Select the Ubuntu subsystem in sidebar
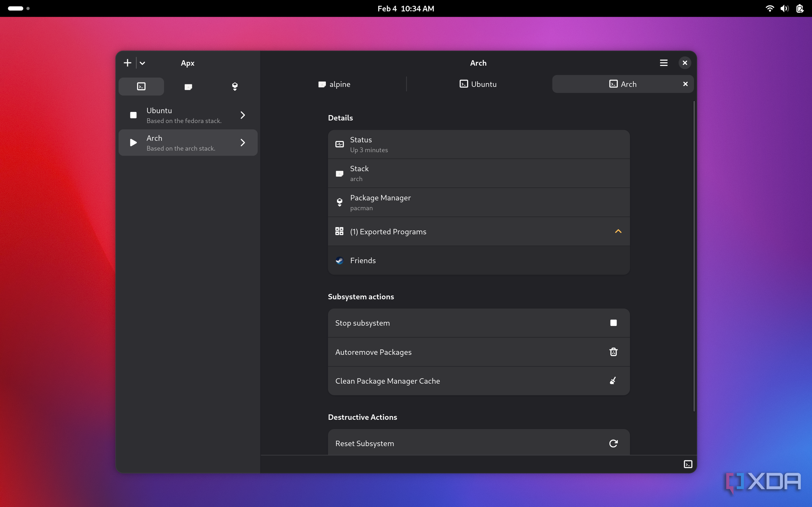Image resolution: width=812 pixels, height=507 pixels. click(x=188, y=115)
